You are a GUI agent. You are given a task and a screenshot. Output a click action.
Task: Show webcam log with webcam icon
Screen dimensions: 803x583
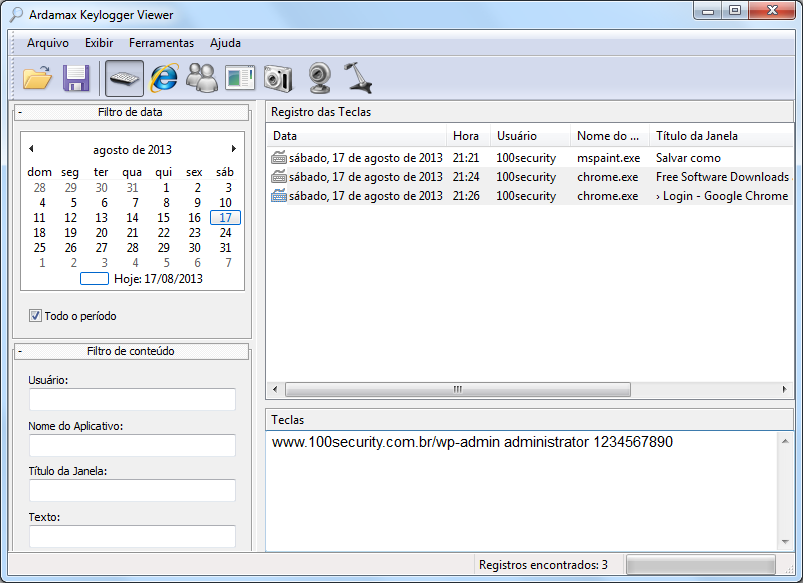tap(320, 78)
